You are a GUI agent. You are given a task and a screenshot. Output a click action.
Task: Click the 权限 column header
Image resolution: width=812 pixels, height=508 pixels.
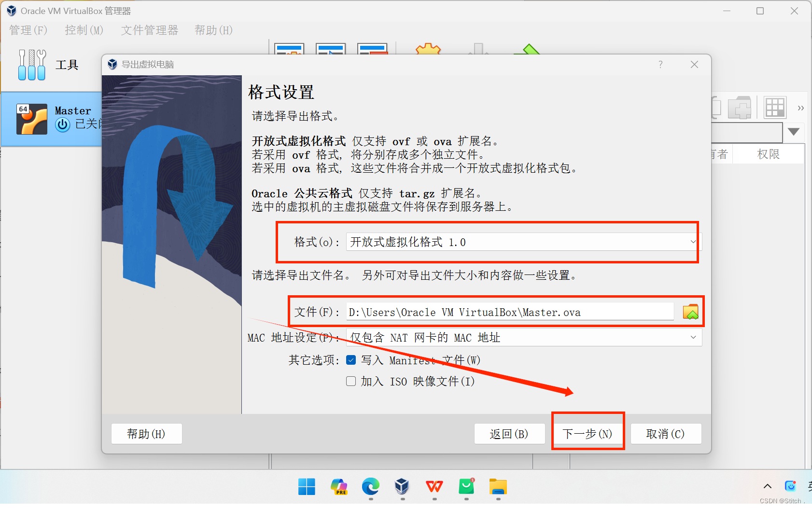[769, 154]
